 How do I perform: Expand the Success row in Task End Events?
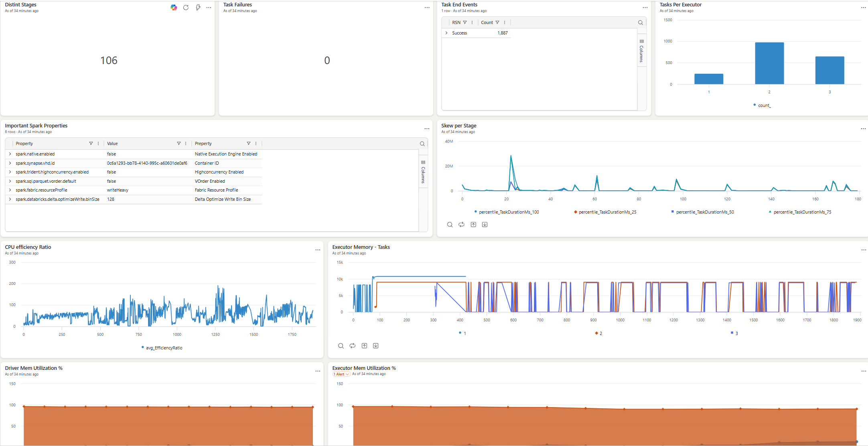[446, 33]
